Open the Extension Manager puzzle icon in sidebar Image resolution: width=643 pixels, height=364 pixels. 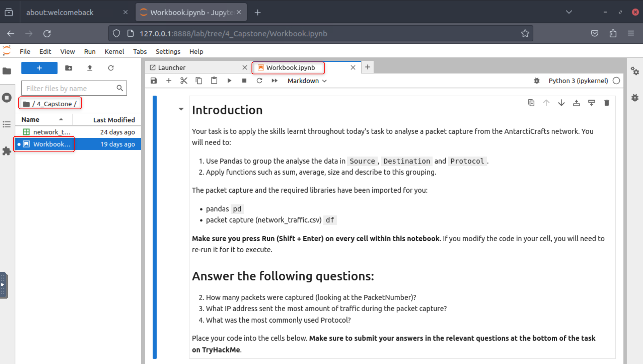point(7,151)
